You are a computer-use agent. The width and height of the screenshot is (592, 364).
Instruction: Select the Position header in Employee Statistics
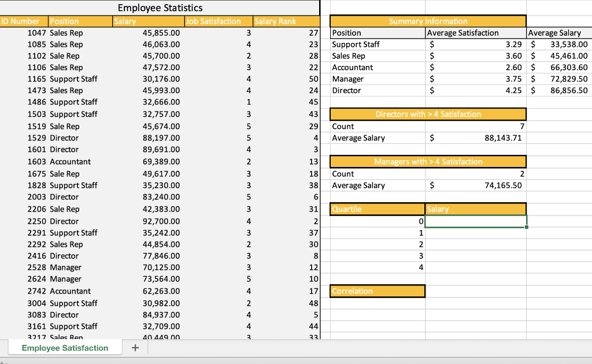(x=80, y=21)
